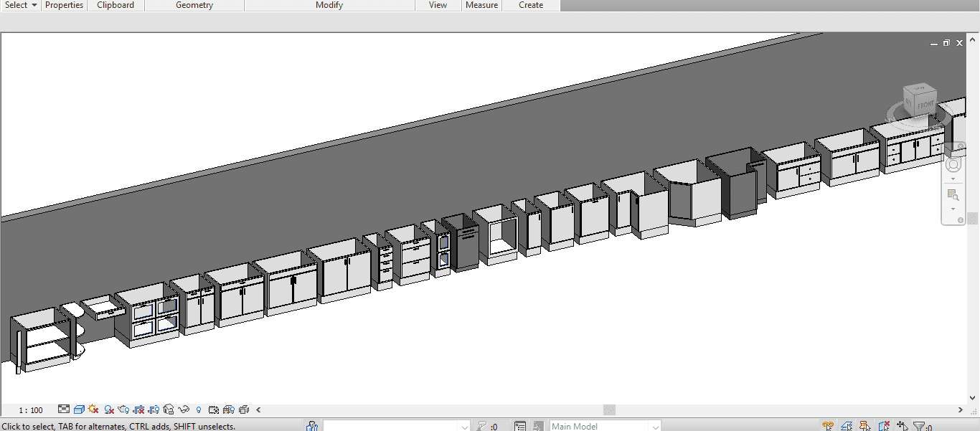Click the horizontal scrollbar thumb

point(609,410)
